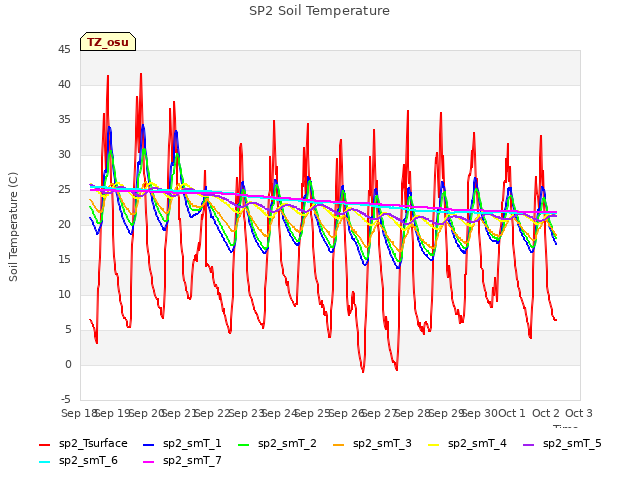Click the Soil Temperature (C) axis label
This screenshot has height=480, width=640.
(x=13, y=227)
